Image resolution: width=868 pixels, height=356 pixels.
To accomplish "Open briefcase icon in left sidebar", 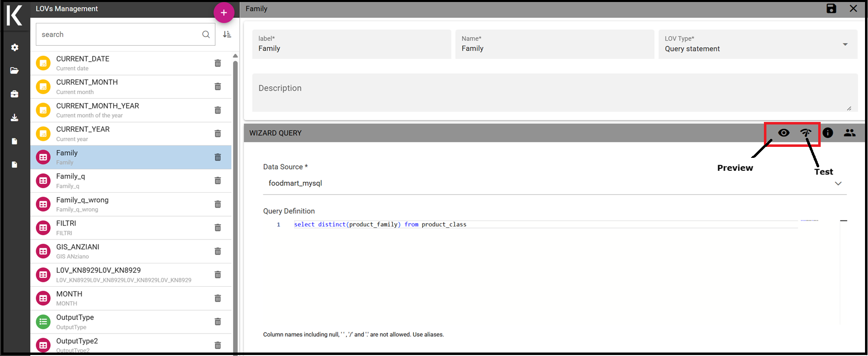I will coord(14,94).
